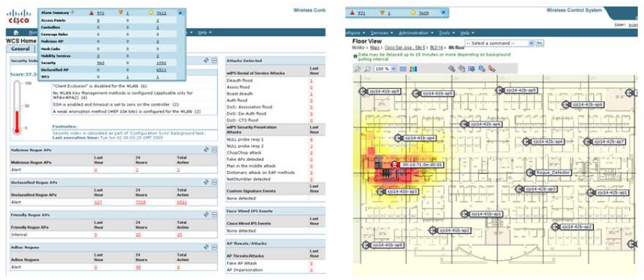Click the colorful heatmap legend icon
Viewport: 644px width, 280px height.
[413, 69]
